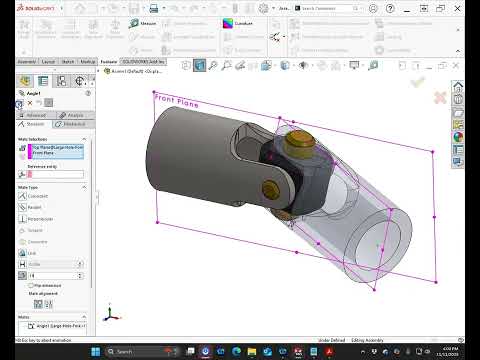Open the Analysis tab in PropertyManager
480x360 pixels.
(75, 115)
